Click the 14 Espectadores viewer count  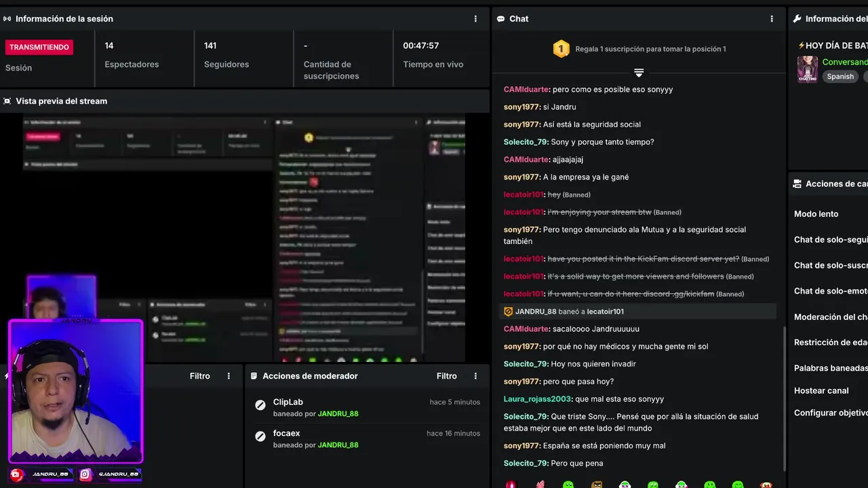coord(132,55)
